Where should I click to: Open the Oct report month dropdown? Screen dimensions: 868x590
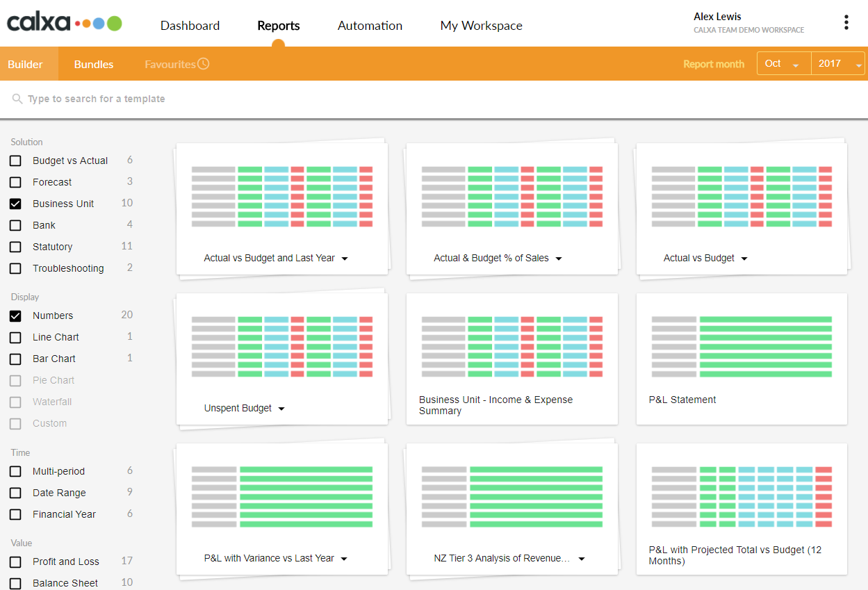coord(784,63)
